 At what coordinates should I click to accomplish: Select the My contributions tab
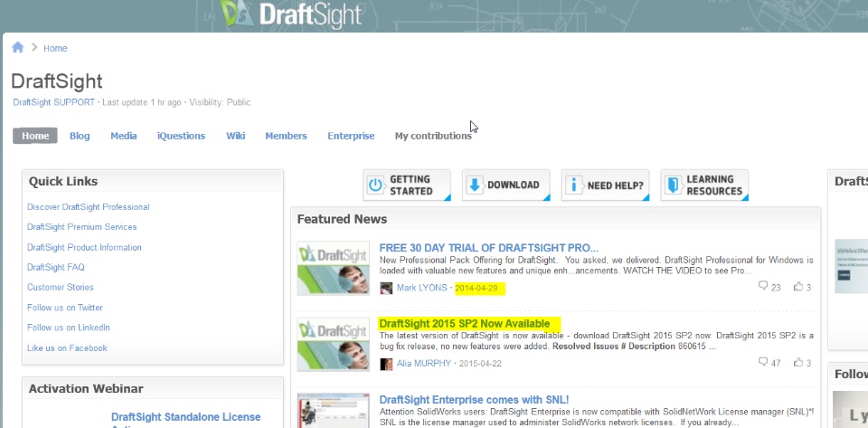433,136
